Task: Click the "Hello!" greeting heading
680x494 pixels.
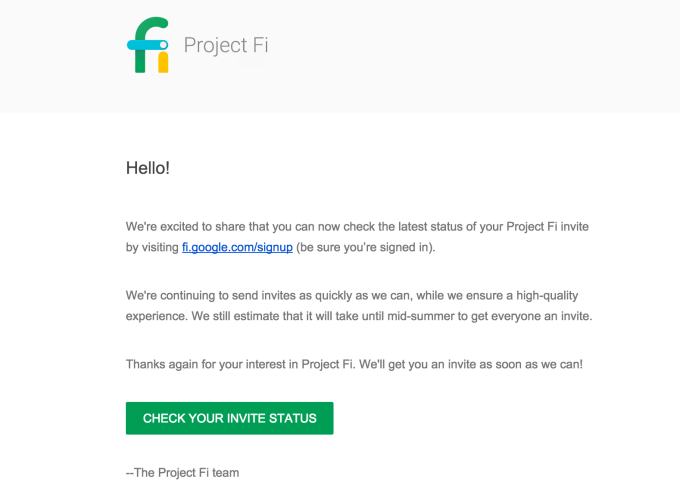Action: (x=148, y=168)
